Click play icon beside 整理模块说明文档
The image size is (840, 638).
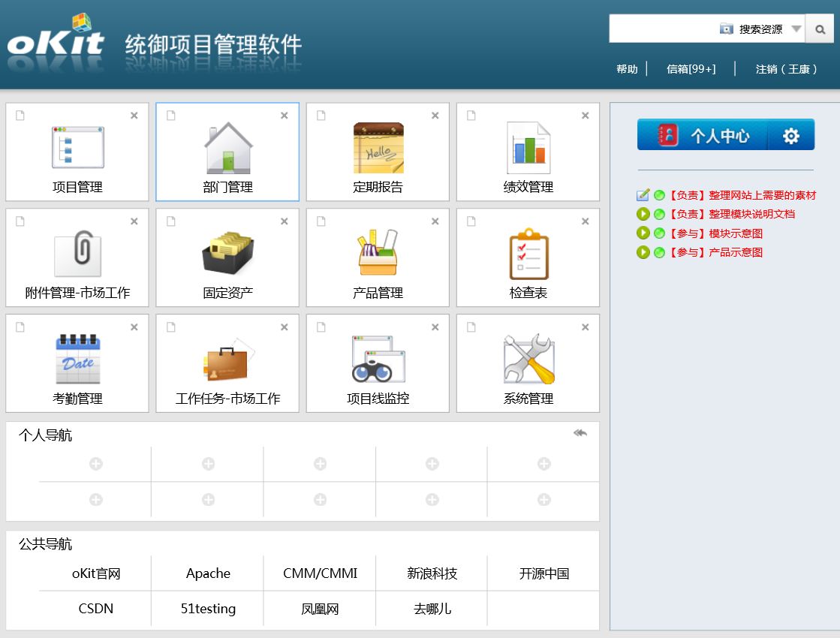click(x=643, y=214)
